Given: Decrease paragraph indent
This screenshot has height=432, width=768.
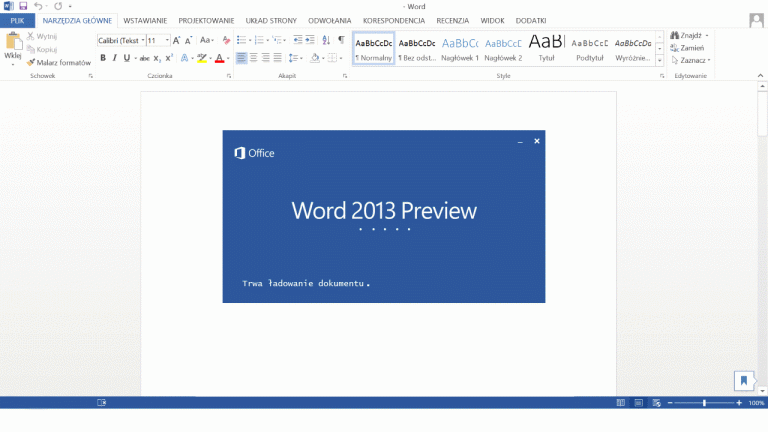Looking at the screenshot, I should [x=298, y=40].
